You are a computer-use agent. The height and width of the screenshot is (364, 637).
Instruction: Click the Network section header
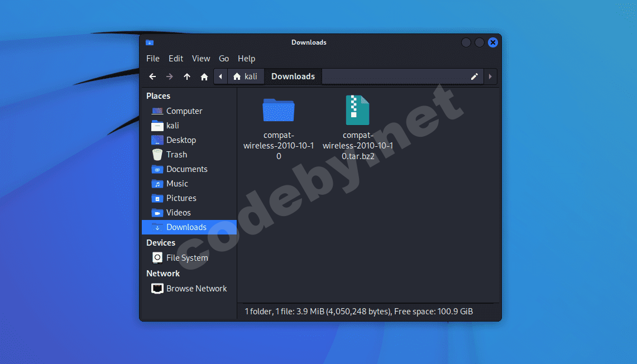tap(163, 274)
